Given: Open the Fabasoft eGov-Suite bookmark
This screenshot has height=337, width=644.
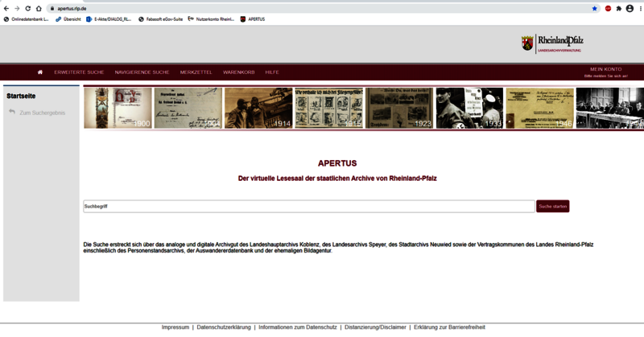Looking at the screenshot, I should (x=160, y=19).
